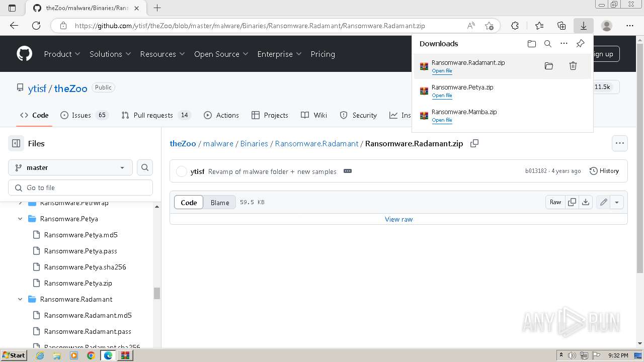Open the Security tab
Screen dimensions: 644x362
click(x=358, y=115)
